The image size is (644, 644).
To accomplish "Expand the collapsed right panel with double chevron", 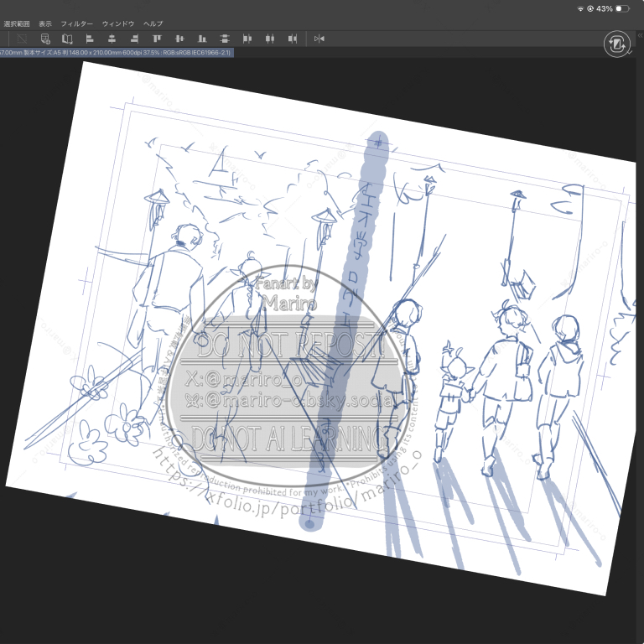I will [x=639, y=36].
